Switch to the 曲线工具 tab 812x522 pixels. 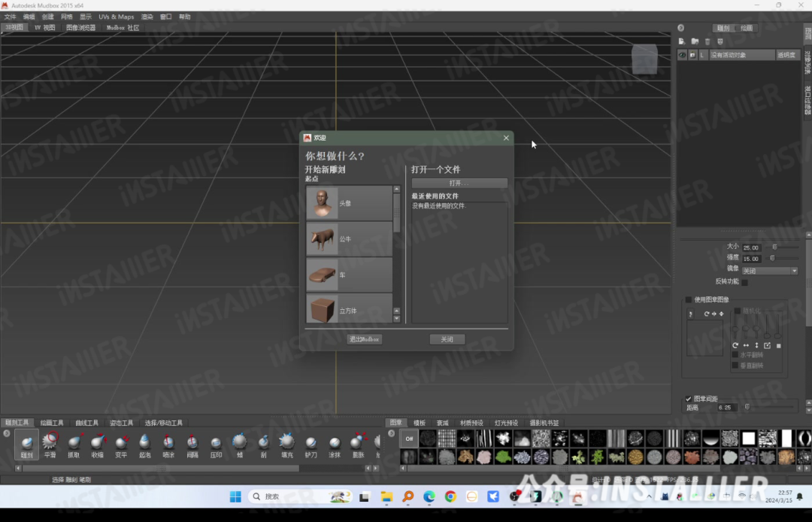[86, 423]
